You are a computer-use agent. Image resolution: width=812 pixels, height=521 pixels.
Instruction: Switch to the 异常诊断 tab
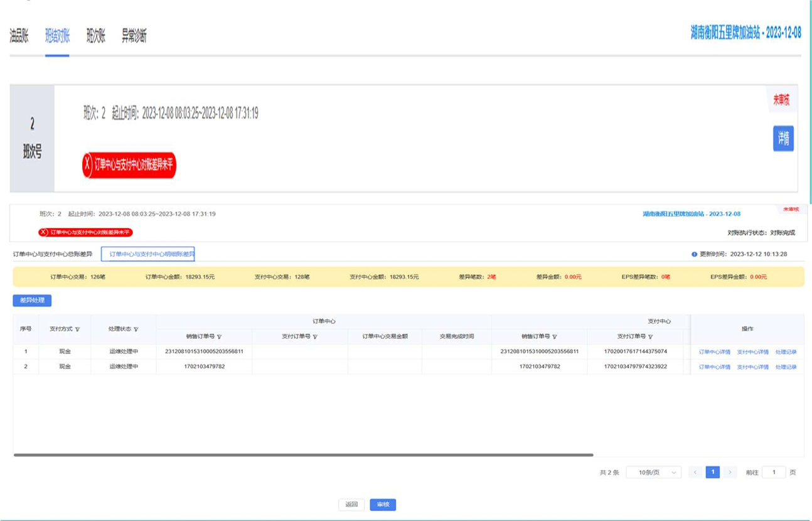click(134, 36)
